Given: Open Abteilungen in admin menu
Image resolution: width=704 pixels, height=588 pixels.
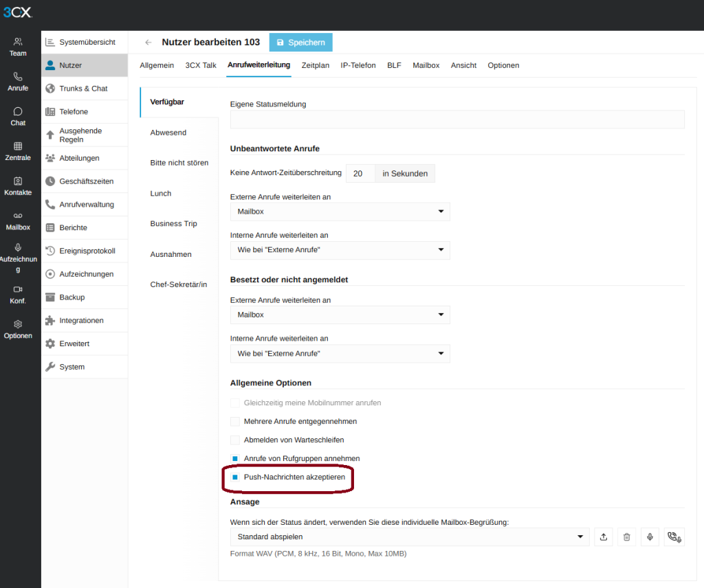Looking at the screenshot, I should 85,158.
